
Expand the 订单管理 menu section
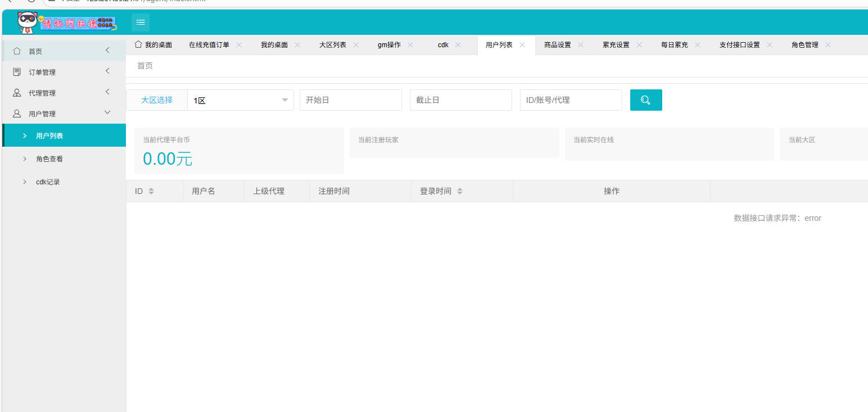click(x=64, y=71)
